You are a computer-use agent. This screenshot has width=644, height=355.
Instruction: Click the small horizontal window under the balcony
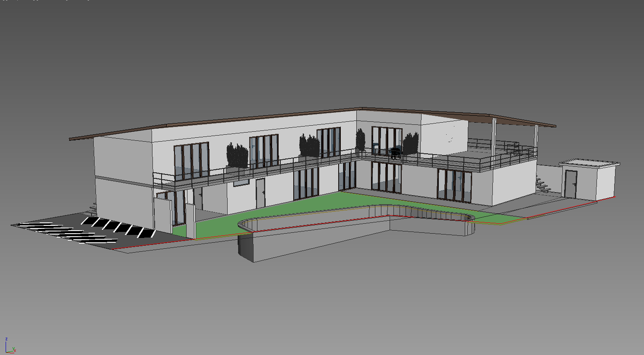tap(241, 183)
